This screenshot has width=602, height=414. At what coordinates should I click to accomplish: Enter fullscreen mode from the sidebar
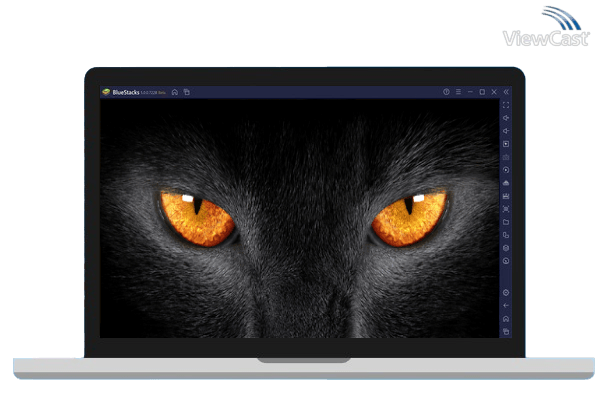(506, 105)
